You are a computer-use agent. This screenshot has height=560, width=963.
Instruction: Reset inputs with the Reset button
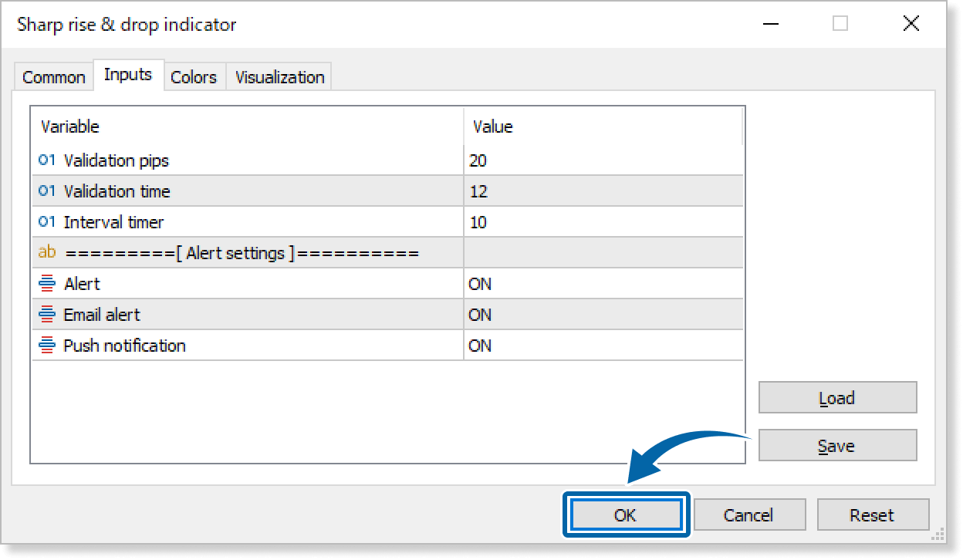point(872,515)
